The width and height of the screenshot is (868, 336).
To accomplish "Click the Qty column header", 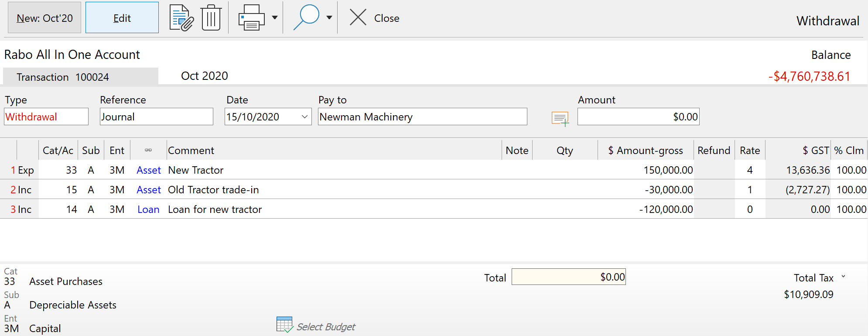I will point(565,151).
